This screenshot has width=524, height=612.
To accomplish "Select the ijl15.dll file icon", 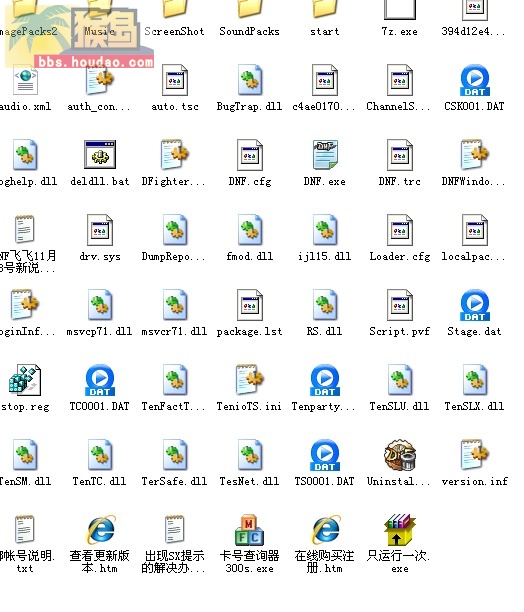I will point(325,230).
